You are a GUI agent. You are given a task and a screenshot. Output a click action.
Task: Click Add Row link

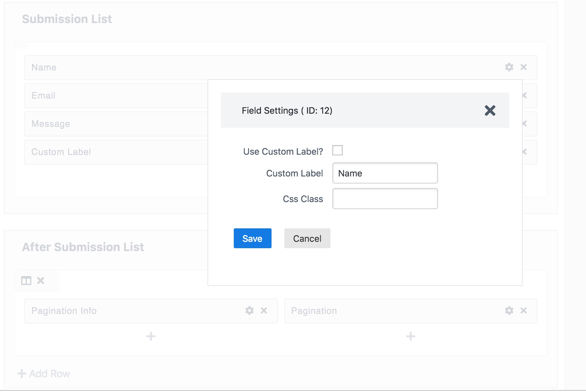click(44, 374)
